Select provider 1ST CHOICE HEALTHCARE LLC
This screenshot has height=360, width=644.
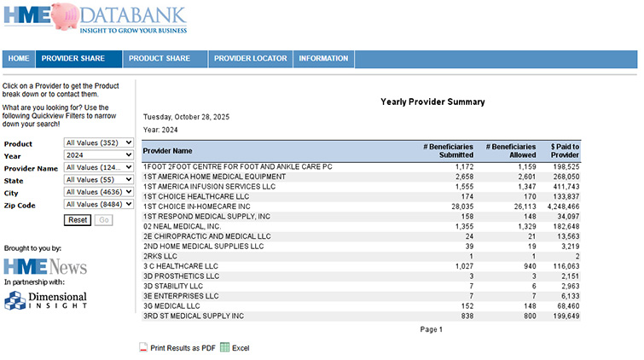pyautogui.click(x=196, y=196)
